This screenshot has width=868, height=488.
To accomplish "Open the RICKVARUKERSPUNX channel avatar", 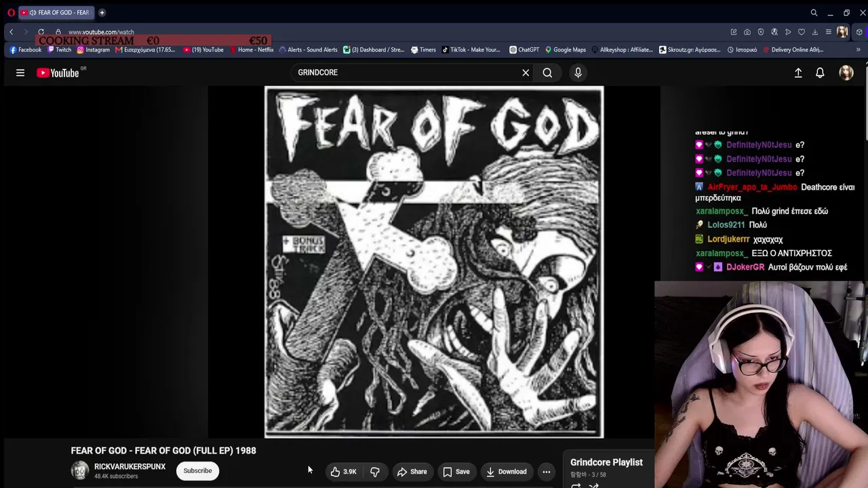I will pyautogui.click(x=80, y=470).
